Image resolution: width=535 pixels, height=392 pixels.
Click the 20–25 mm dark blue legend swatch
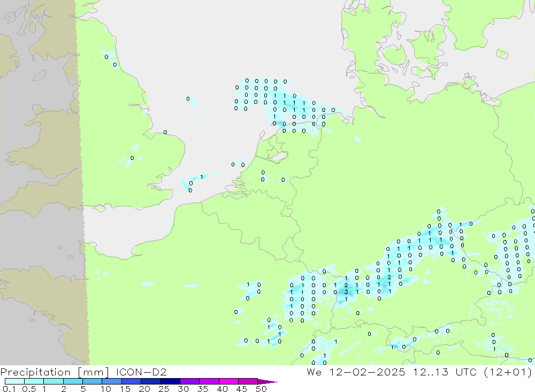[x=150, y=381]
